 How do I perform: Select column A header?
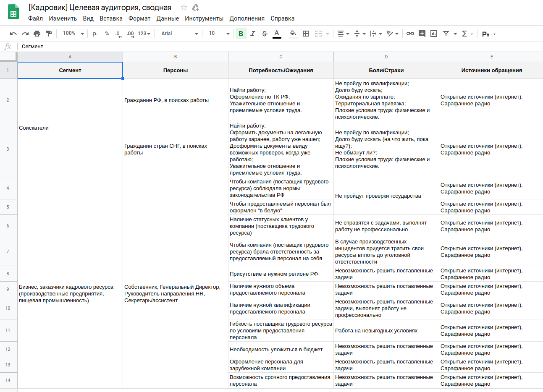point(70,57)
